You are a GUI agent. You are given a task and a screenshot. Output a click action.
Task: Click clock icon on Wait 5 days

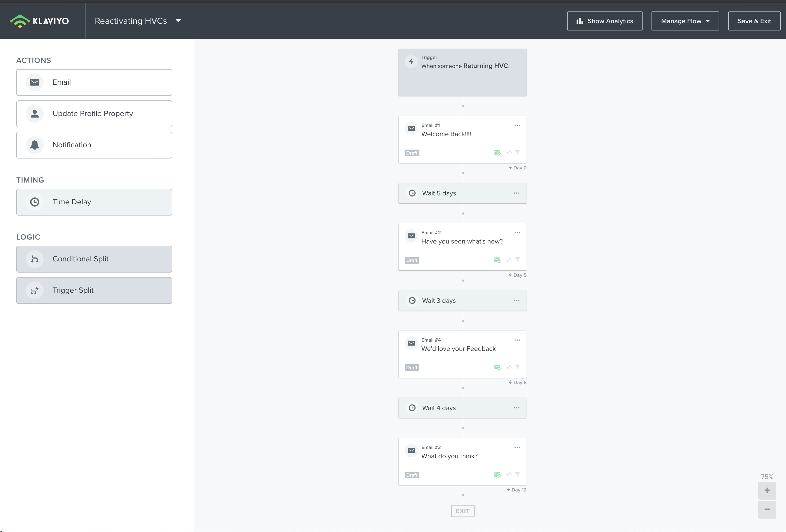[x=412, y=193]
